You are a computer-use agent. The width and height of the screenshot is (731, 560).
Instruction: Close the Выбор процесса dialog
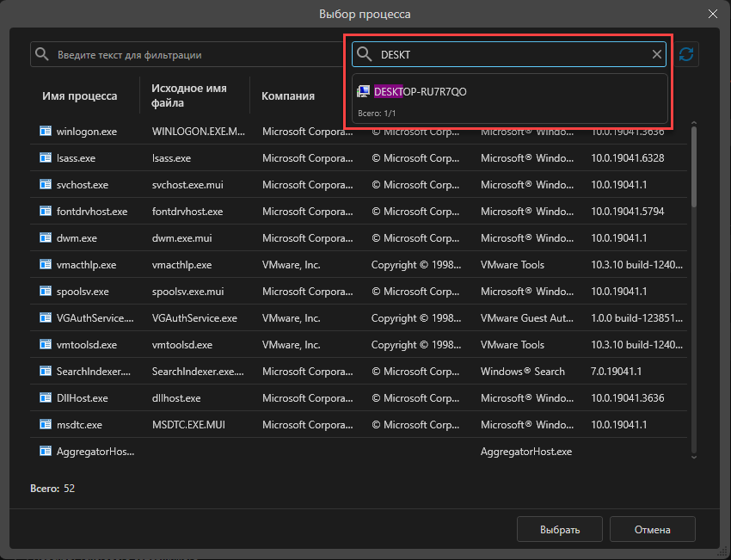point(712,14)
